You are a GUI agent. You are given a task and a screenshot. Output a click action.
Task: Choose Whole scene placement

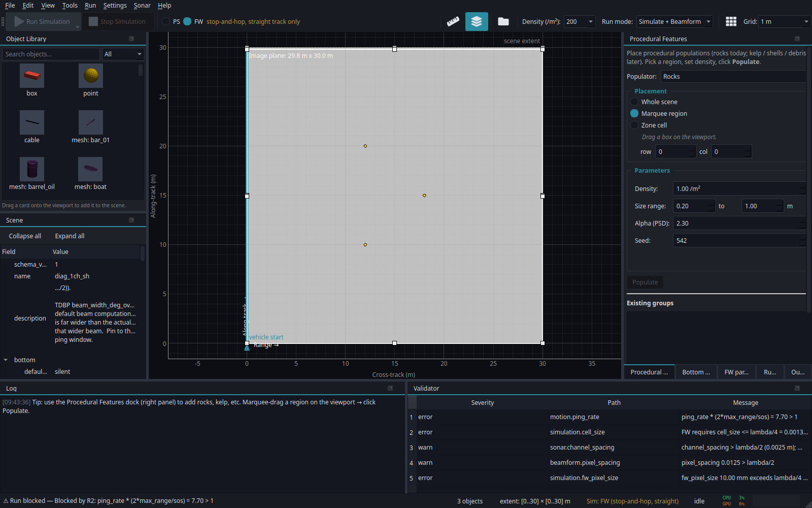point(634,102)
